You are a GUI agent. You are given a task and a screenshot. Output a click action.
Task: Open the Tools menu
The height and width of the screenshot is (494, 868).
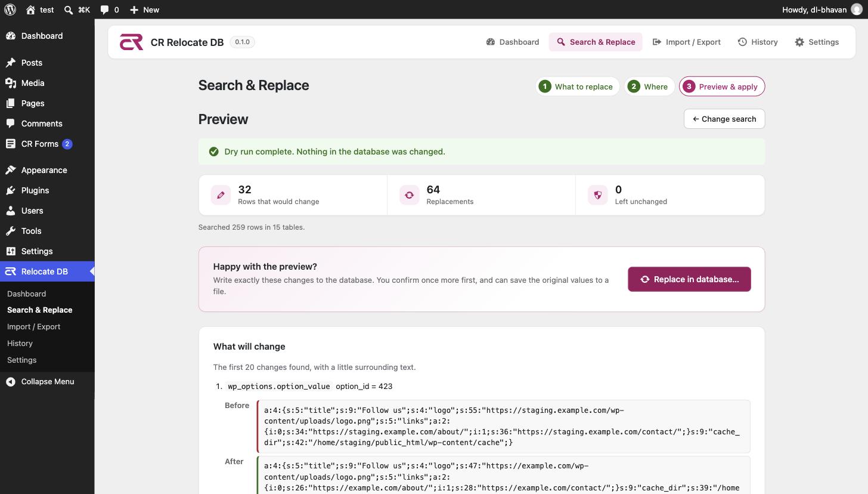coord(47,231)
